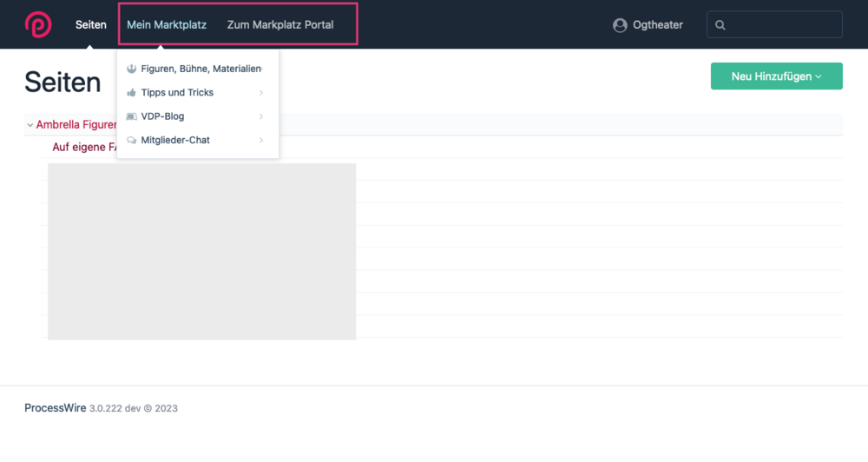Focus the search input field in header
This screenshot has width=868, height=462.
point(783,25)
